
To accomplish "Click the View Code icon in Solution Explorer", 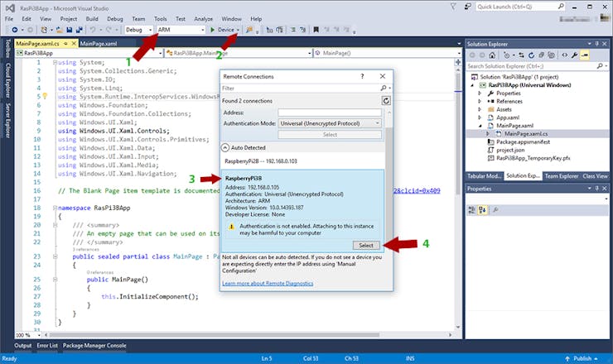I will 564,55.
